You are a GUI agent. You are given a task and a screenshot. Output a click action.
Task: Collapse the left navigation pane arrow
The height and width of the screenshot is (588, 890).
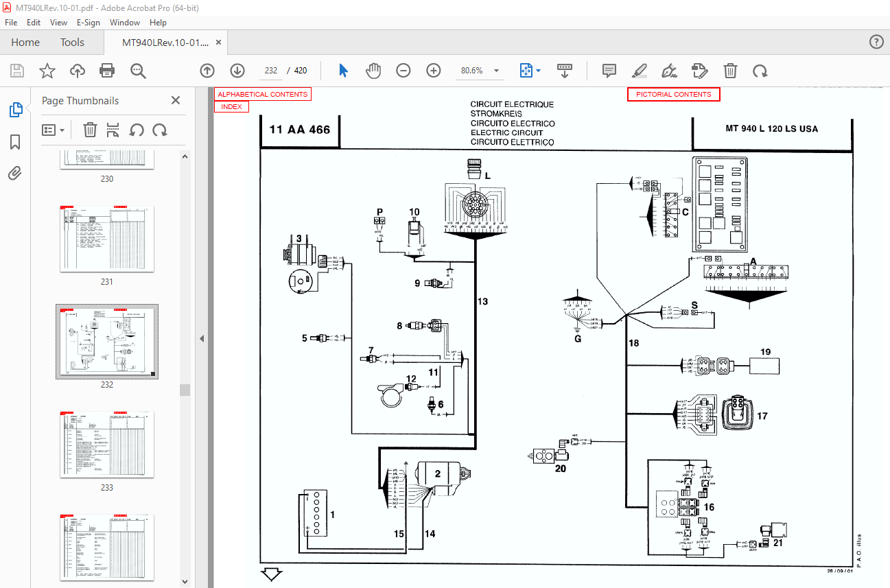point(202,338)
